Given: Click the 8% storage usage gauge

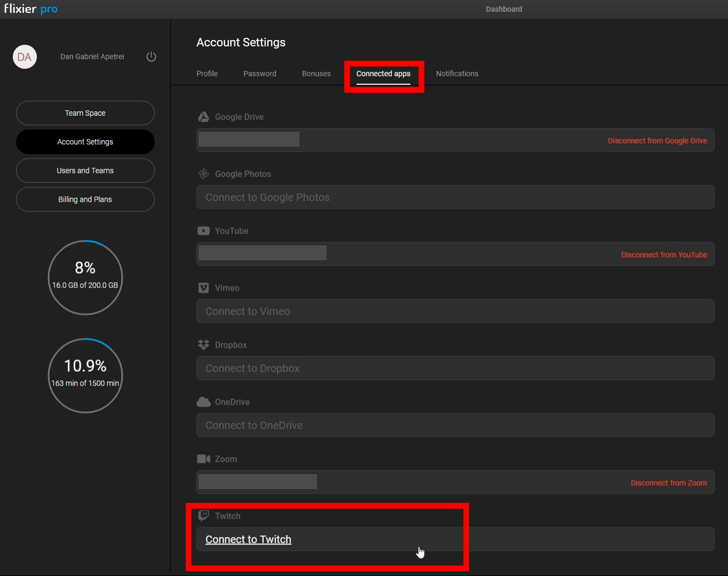Looking at the screenshot, I should coord(85,277).
